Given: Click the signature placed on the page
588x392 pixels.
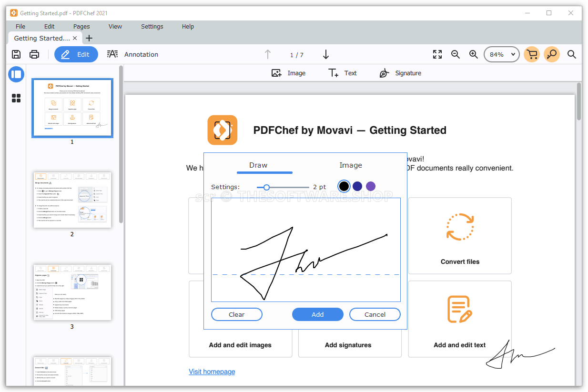Looking at the screenshot, I should (520, 355).
